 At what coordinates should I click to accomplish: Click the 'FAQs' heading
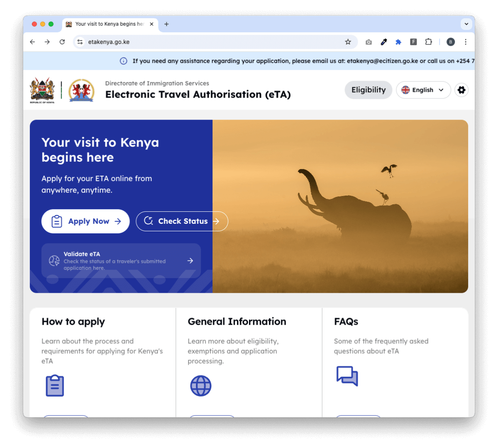[346, 322]
